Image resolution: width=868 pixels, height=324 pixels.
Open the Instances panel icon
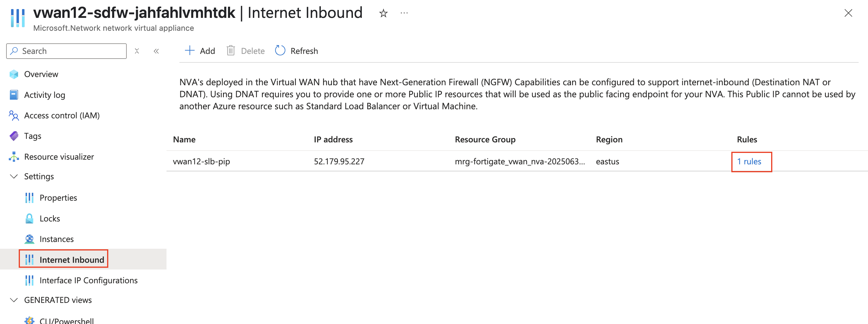coord(30,239)
